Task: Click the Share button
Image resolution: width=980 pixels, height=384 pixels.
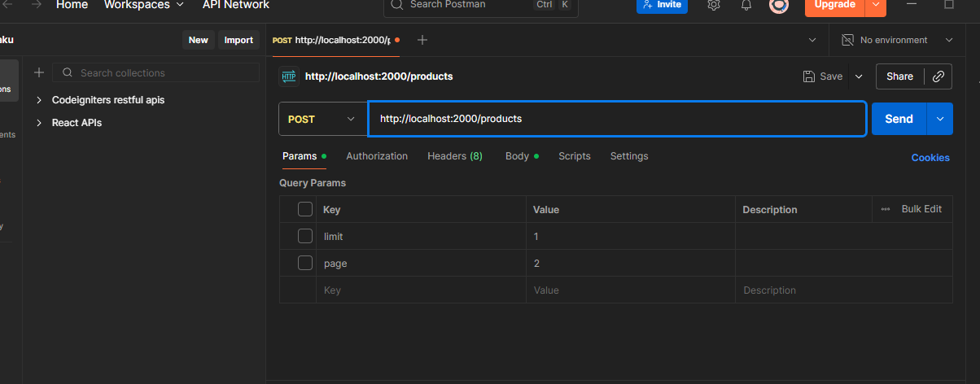Action: pyautogui.click(x=899, y=76)
